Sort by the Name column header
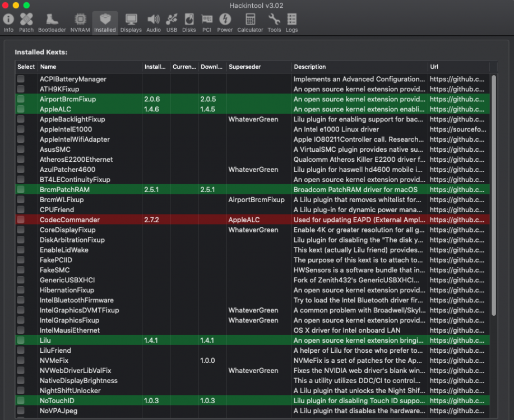The height and width of the screenshot is (420, 514). click(x=90, y=67)
